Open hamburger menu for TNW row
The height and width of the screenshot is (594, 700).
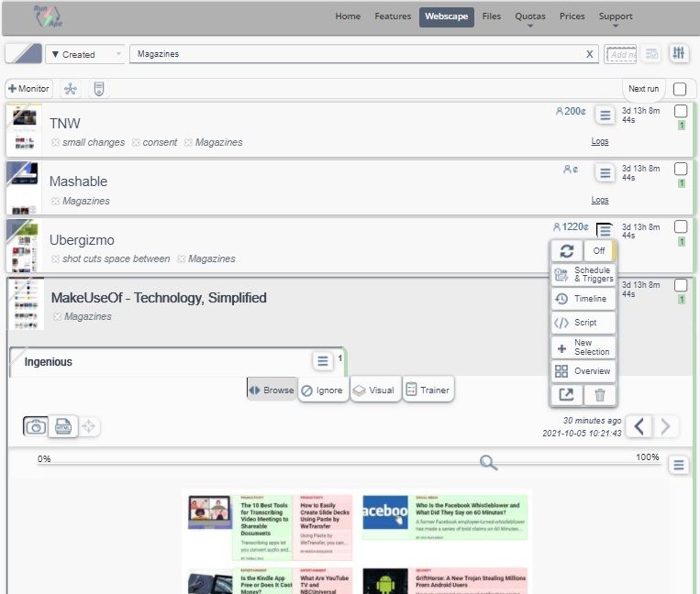pos(605,115)
